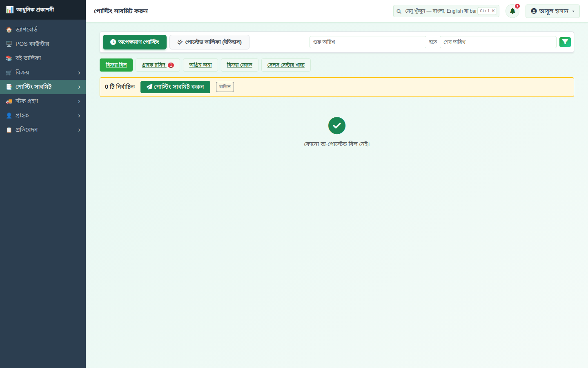Click the স্টক গ্রহণ truck icon

pos(9,101)
